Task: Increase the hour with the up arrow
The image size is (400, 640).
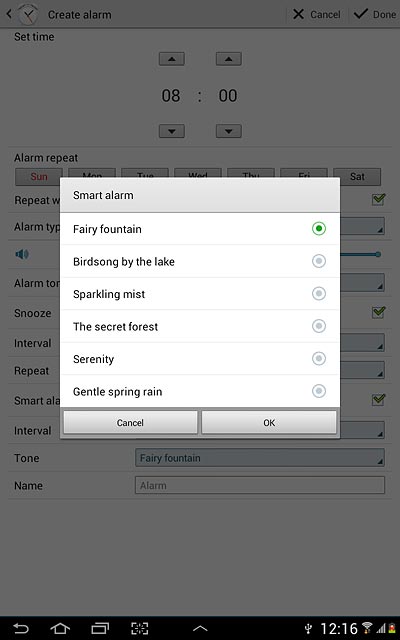Action: (171, 59)
